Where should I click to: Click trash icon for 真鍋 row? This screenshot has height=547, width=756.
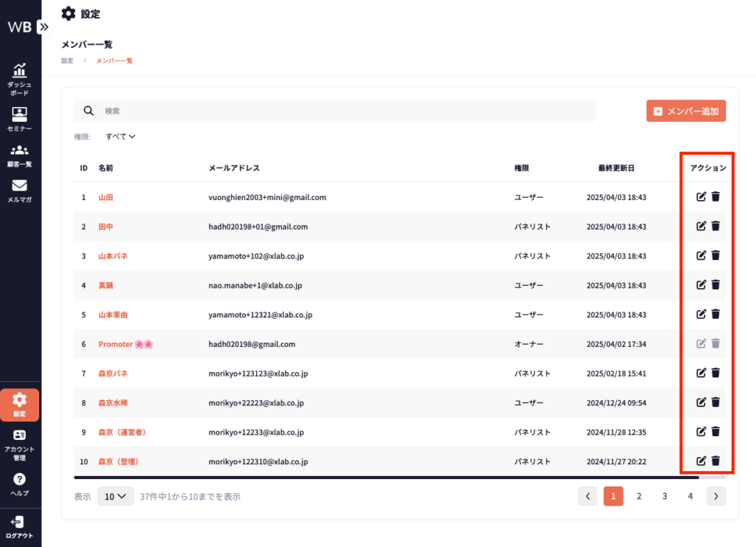715,285
